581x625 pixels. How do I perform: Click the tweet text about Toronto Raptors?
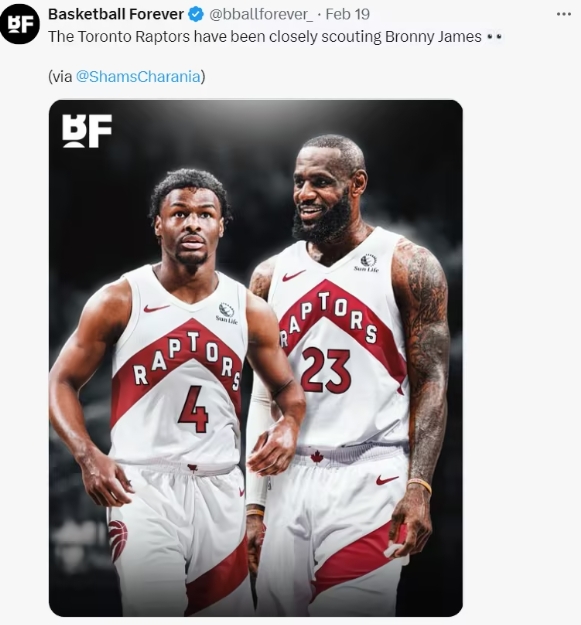265,37
